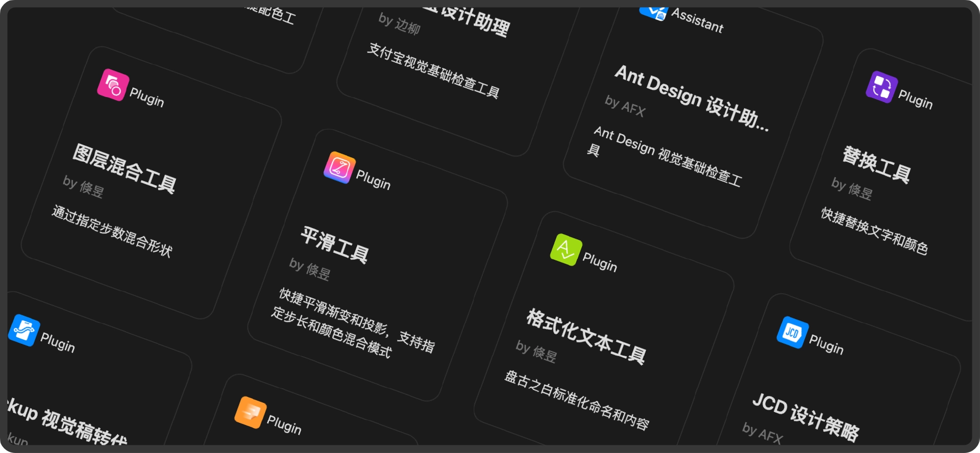Click description 支付宝视觉基础检查工具
The image size is (980, 453).
pos(433,70)
